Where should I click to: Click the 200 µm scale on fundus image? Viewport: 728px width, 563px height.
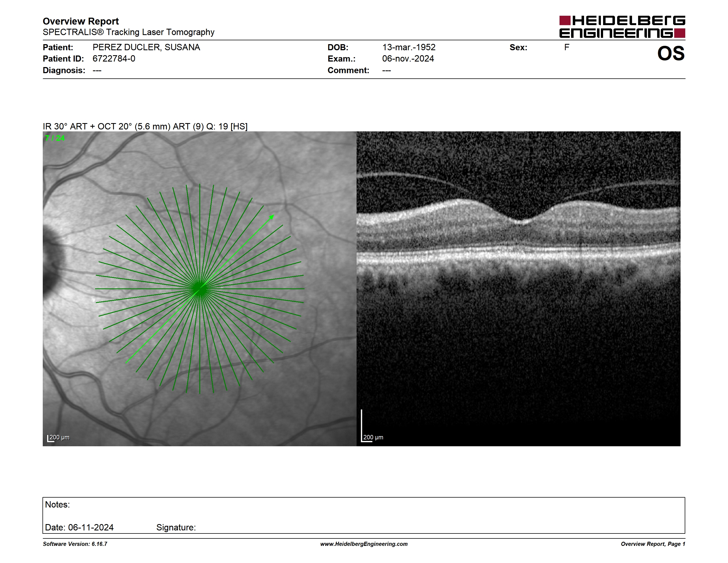point(59,438)
